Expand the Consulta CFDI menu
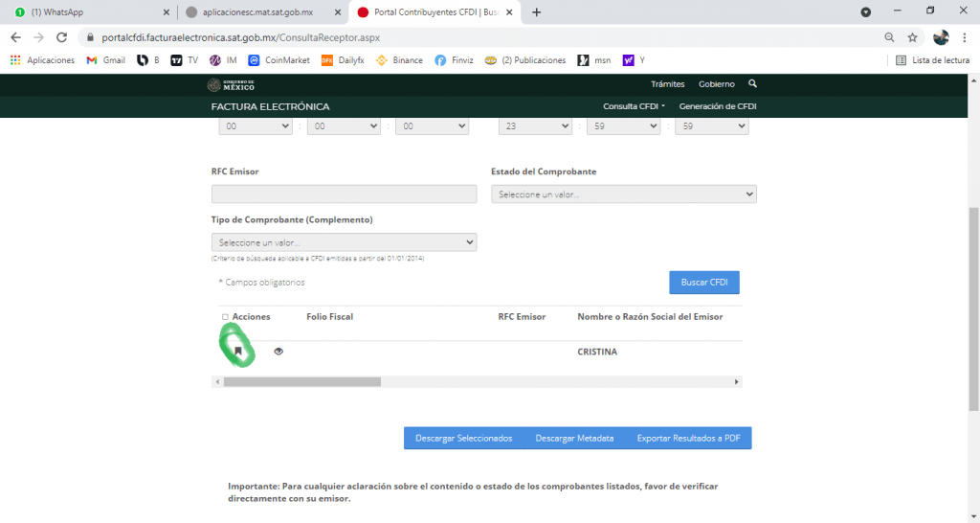Screen dimensions: 980x523 (634, 106)
